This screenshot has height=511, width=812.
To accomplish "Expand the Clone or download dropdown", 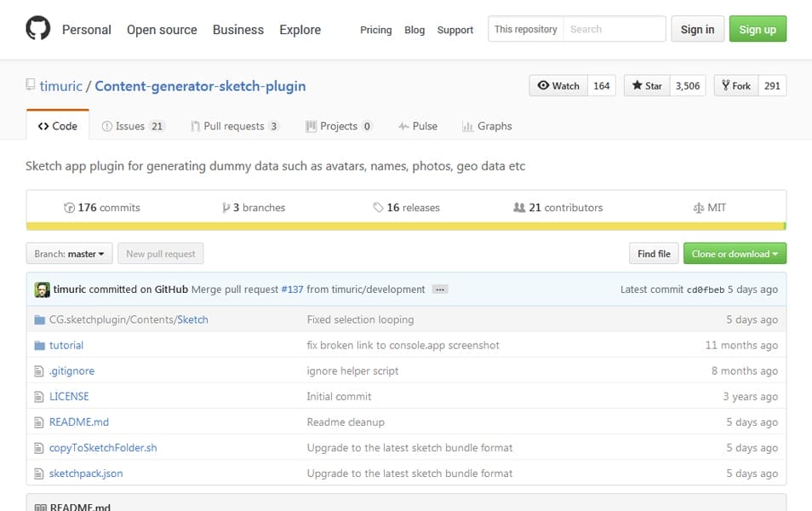I will click(735, 254).
